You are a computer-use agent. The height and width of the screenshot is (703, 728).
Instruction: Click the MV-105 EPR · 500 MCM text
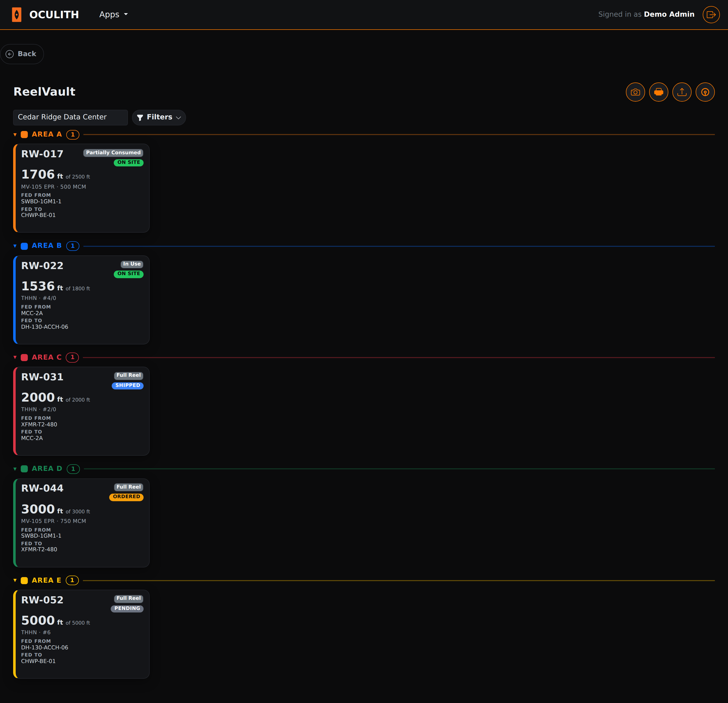point(54,187)
